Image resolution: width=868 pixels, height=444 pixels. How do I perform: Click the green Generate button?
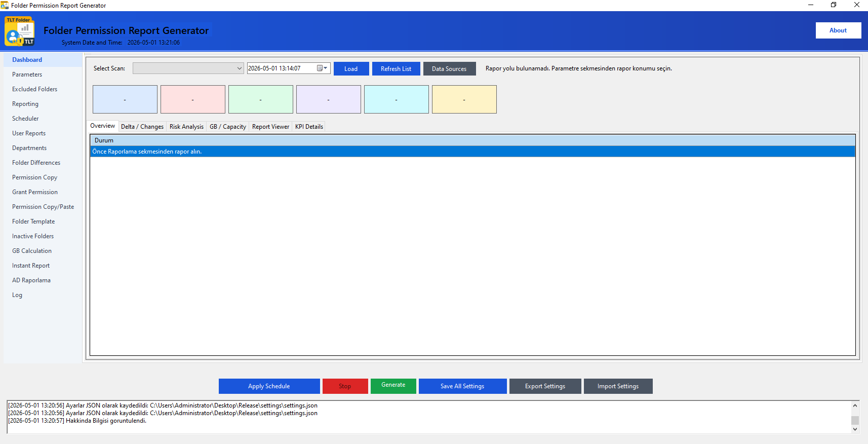point(393,386)
